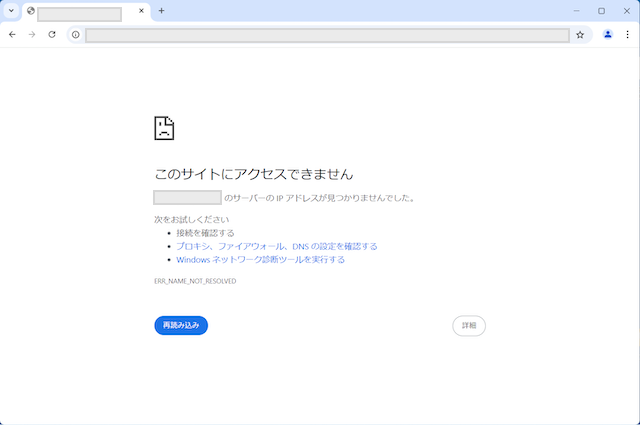The image size is (640, 425).
Task: Click the プロキシ、ファイアウォール、DNS settings link
Action: point(277,246)
